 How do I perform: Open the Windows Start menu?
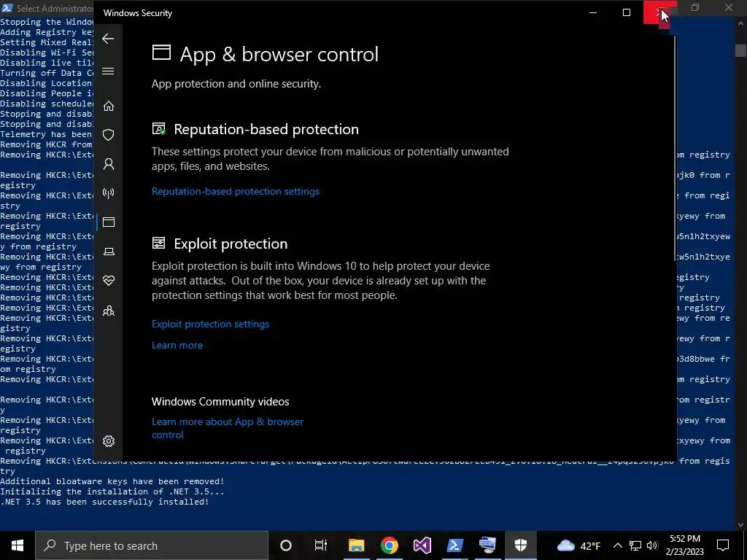pos(18,545)
